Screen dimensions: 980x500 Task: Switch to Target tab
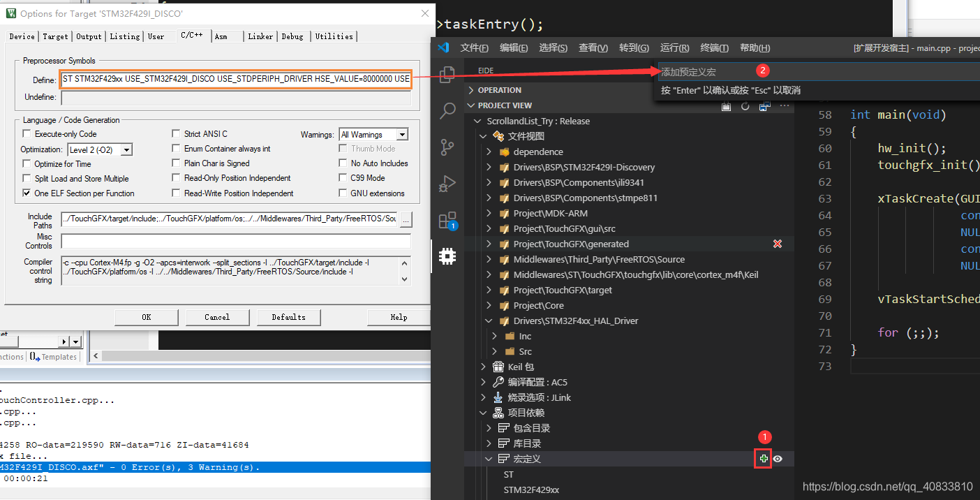55,36
